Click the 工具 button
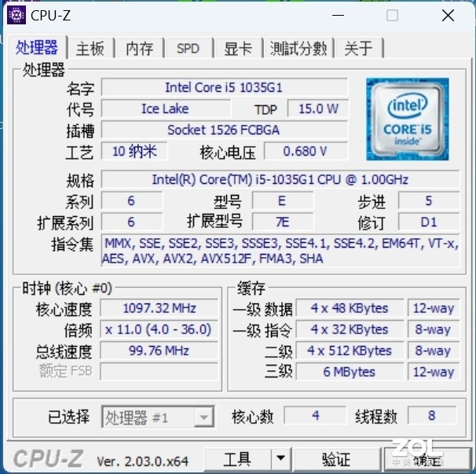The image size is (476, 474). (237, 458)
